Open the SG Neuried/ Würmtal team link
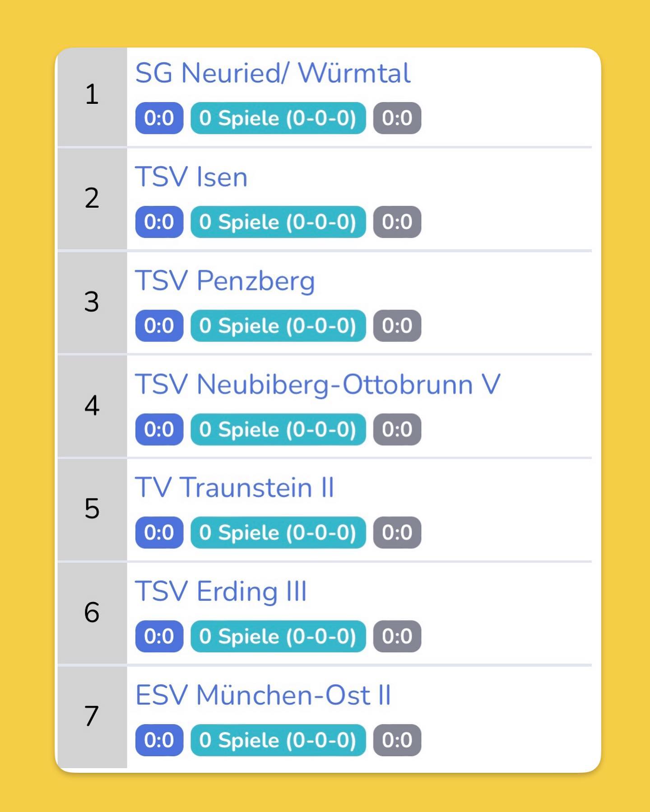 click(273, 73)
